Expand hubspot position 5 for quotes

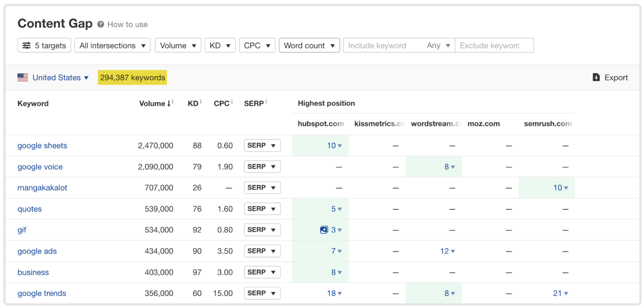(337, 209)
